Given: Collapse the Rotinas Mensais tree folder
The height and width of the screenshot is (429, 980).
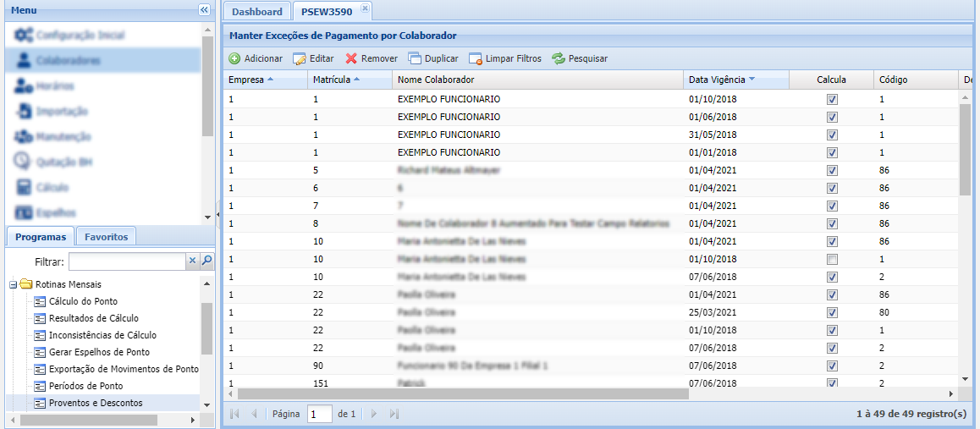Looking at the screenshot, I should (x=14, y=284).
